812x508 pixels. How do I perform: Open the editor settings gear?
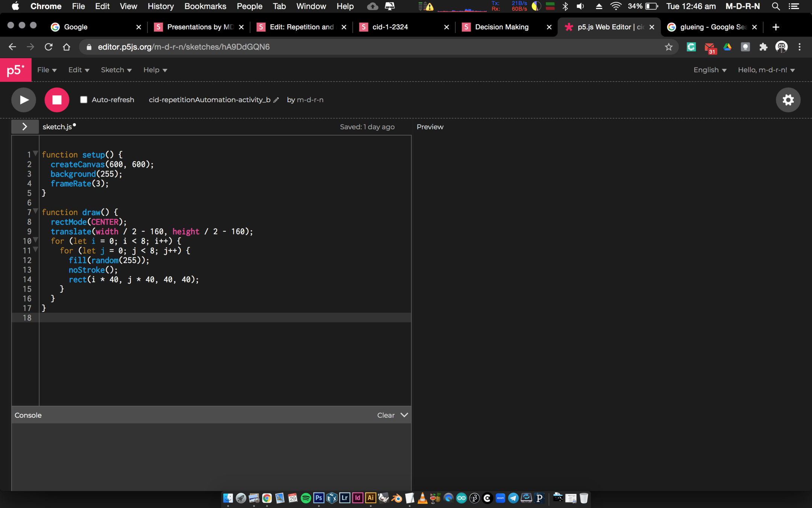788,100
